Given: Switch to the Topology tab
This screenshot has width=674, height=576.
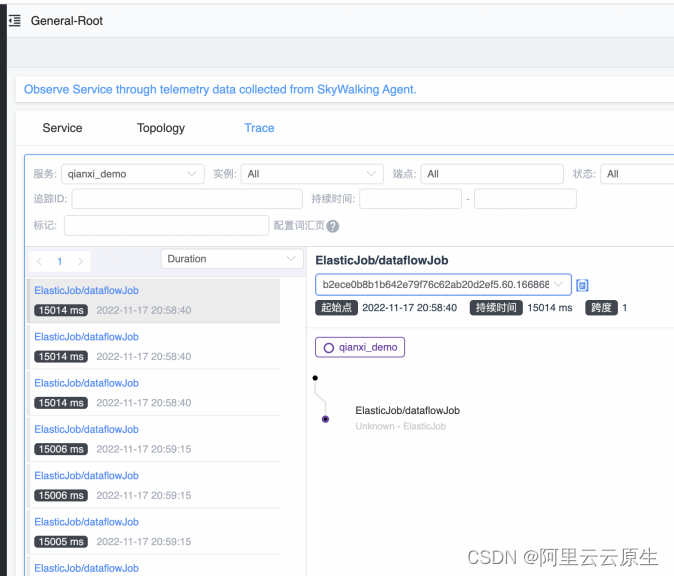Looking at the screenshot, I should (161, 128).
